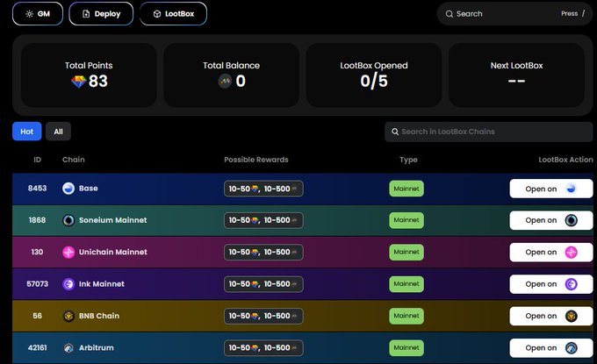The height and width of the screenshot is (364, 597).
Task: Click the Ink Mainnet purple icon
Action: click(x=68, y=283)
